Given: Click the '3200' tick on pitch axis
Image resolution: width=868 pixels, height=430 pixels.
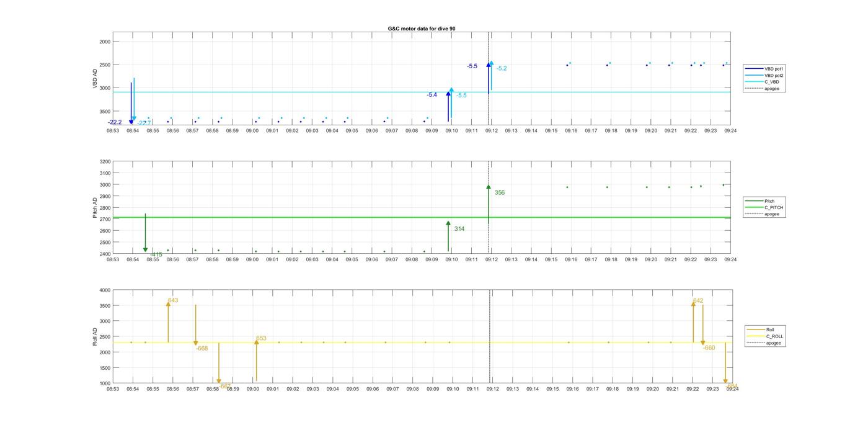Looking at the screenshot, I should (105, 162).
